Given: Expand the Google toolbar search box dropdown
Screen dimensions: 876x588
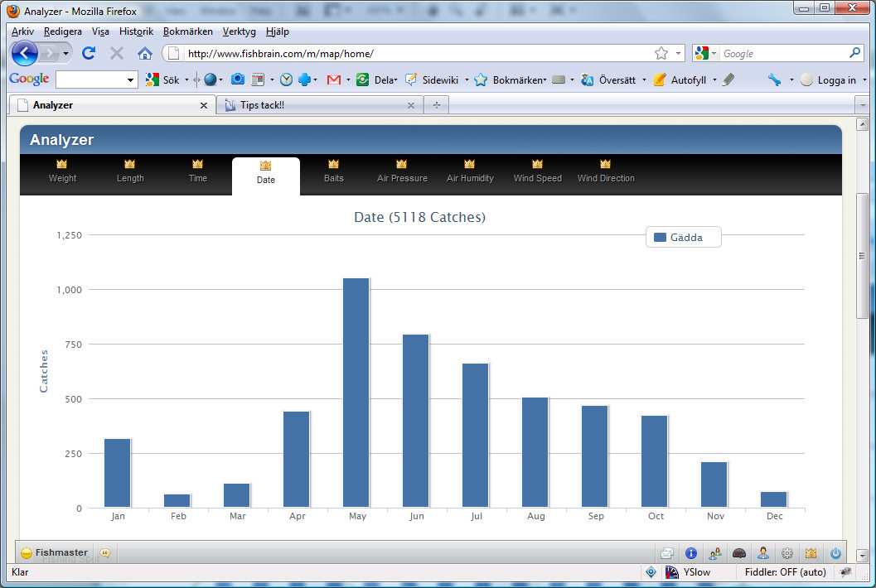Looking at the screenshot, I should tap(130, 80).
